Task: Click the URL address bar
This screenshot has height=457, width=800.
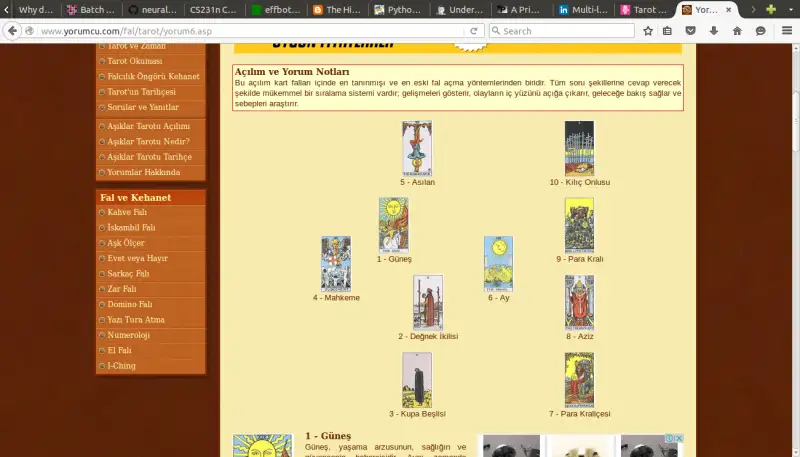Action: coord(250,31)
